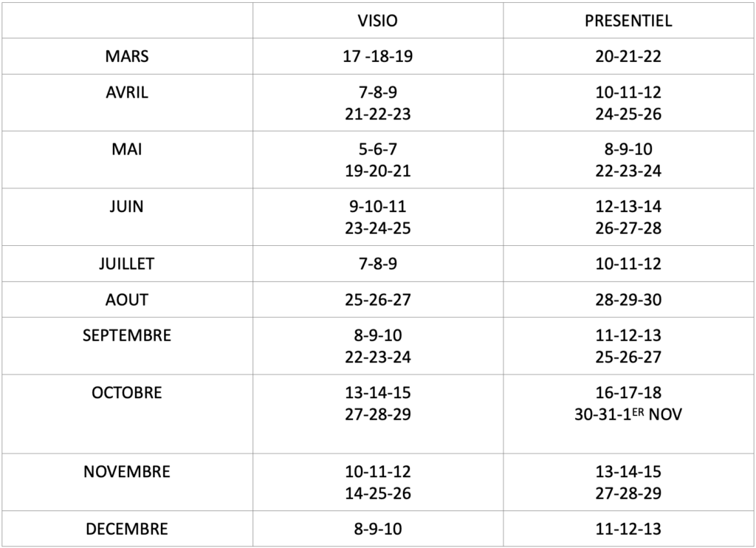Select the PRESENTIEL column header

628,21
